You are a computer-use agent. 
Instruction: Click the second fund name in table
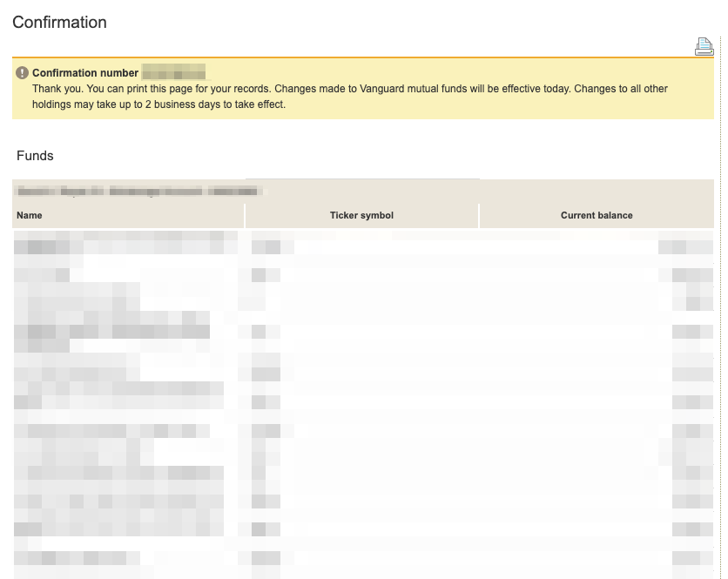click(44, 275)
